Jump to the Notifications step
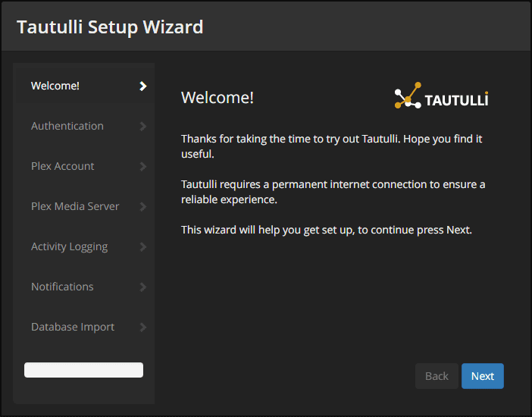 coord(62,287)
